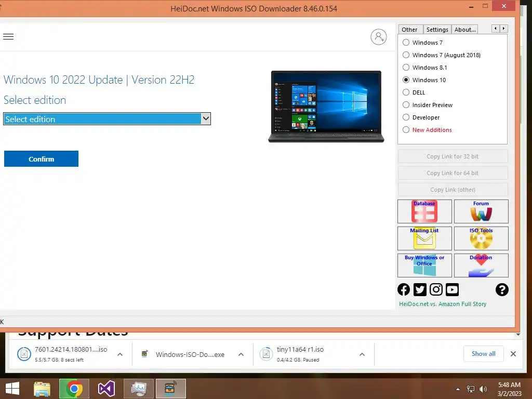Expand options for tiny11a64 r1.iso download
Screen dimensions: 532x399
click(362, 354)
